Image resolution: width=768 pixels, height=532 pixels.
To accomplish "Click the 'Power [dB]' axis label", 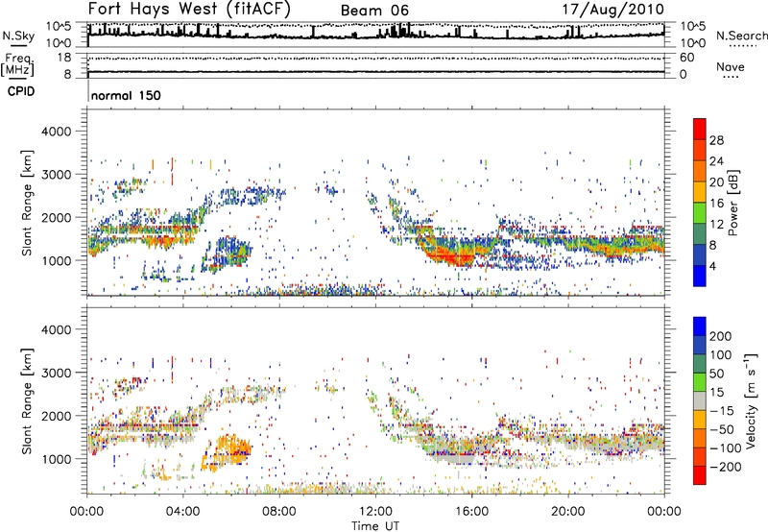I will (732, 203).
